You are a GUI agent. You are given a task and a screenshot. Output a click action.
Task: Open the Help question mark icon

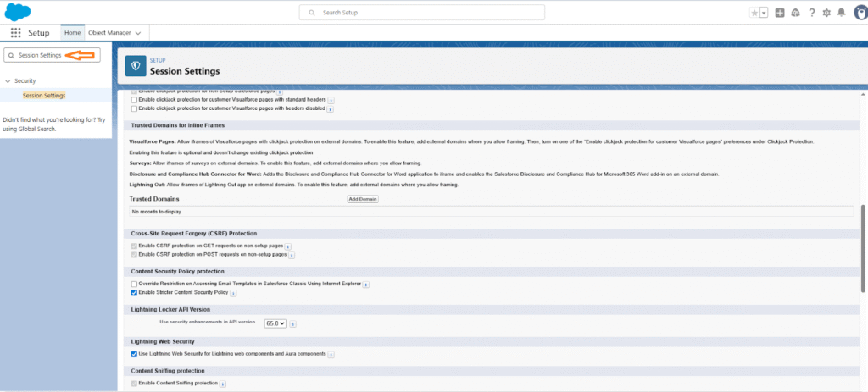tap(812, 13)
